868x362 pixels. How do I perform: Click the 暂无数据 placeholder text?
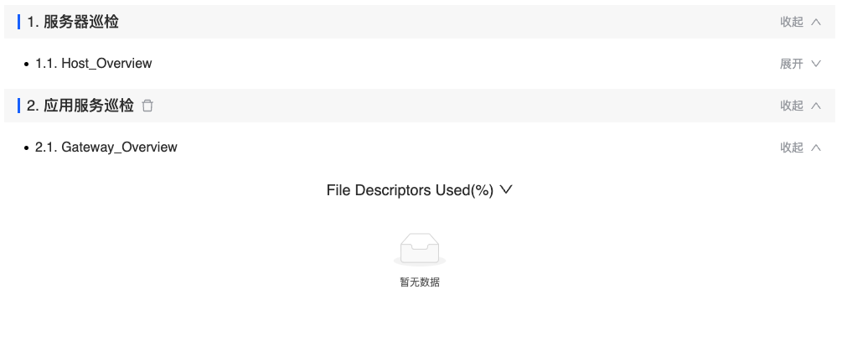point(420,282)
